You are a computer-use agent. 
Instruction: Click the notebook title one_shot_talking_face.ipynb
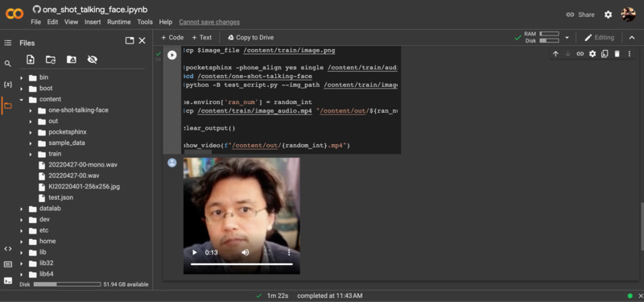tap(95, 10)
